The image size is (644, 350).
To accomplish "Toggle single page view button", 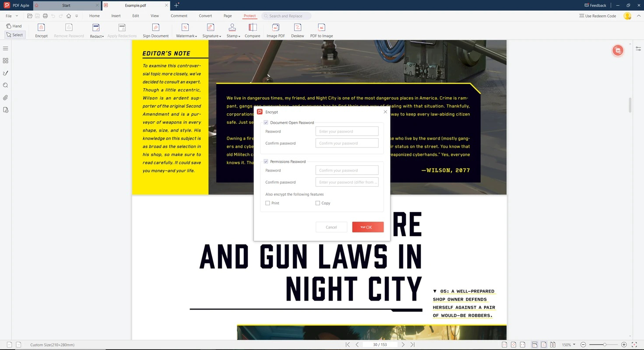I will pos(543,345).
